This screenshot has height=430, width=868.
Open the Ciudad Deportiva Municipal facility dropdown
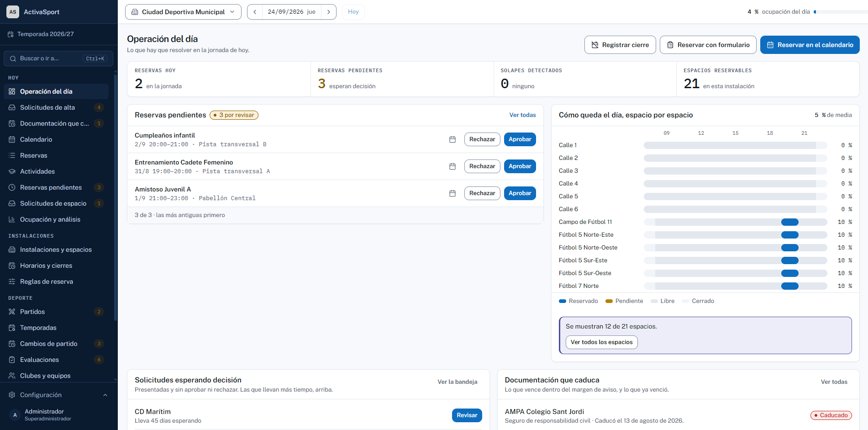[x=183, y=12]
